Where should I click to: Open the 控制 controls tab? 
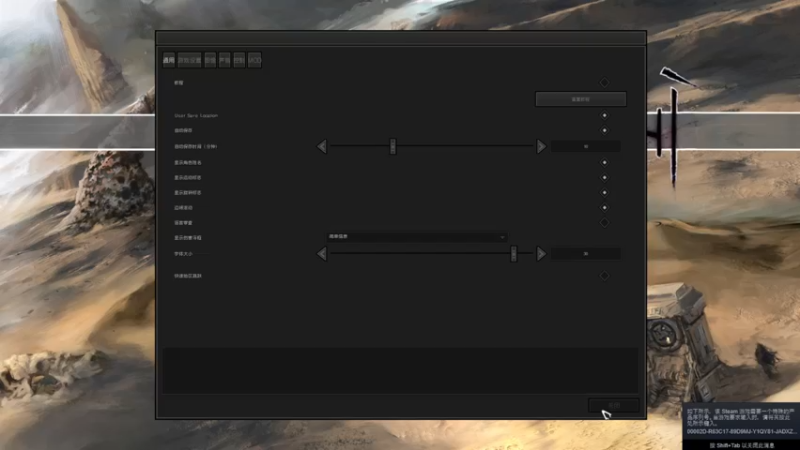239,60
